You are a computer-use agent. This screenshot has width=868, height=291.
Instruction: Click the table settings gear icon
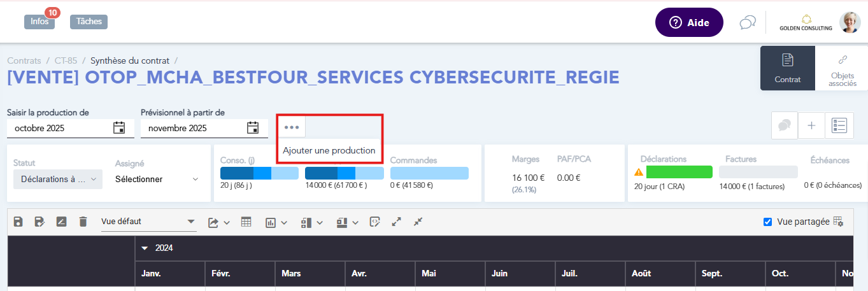pyautogui.click(x=838, y=222)
